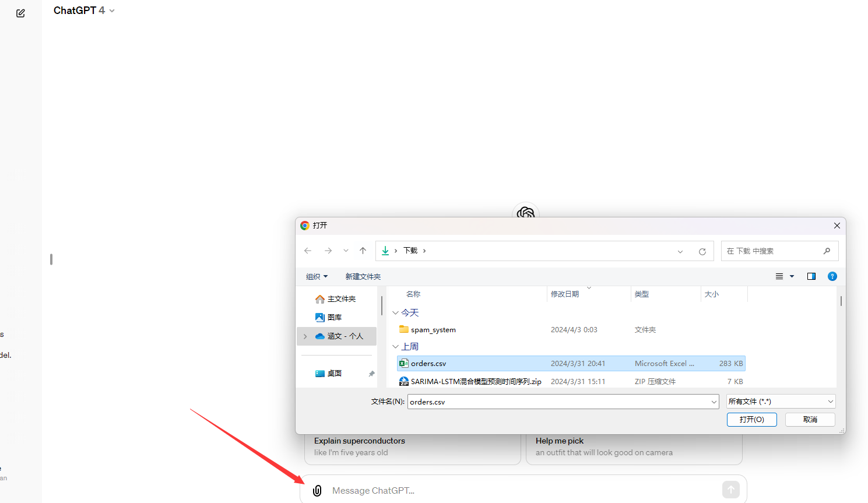Image resolution: width=868 pixels, height=503 pixels.
Task: Click the file list vertical scrollbar
Action: 841,301
